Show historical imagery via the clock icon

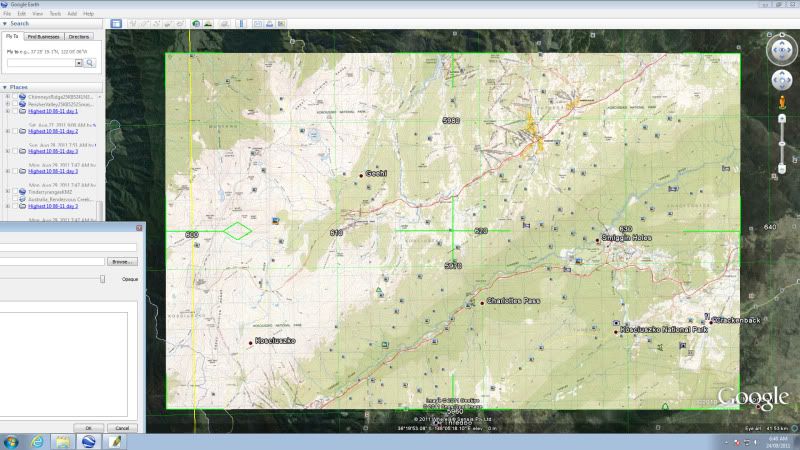tap(196, 23)
